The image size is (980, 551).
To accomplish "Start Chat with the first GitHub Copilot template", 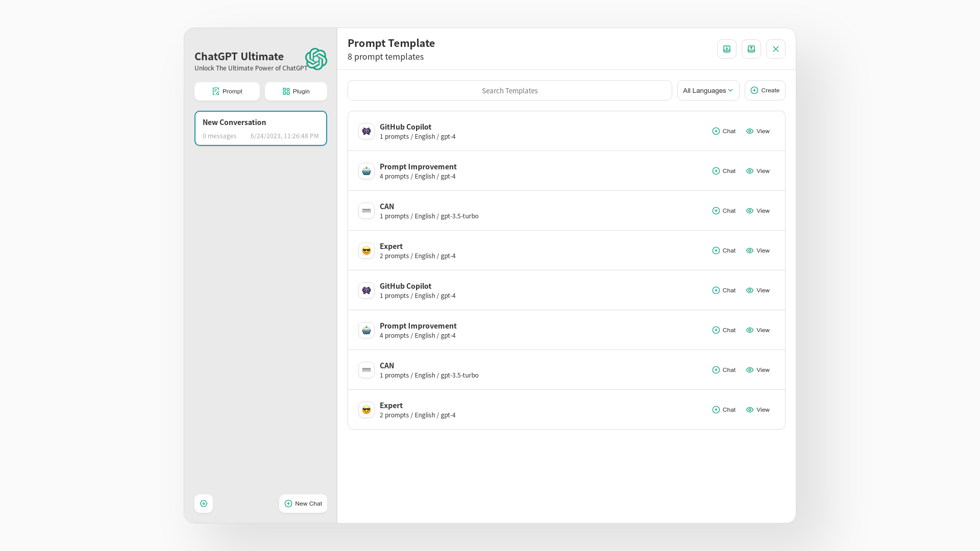I will pos(724,131).
